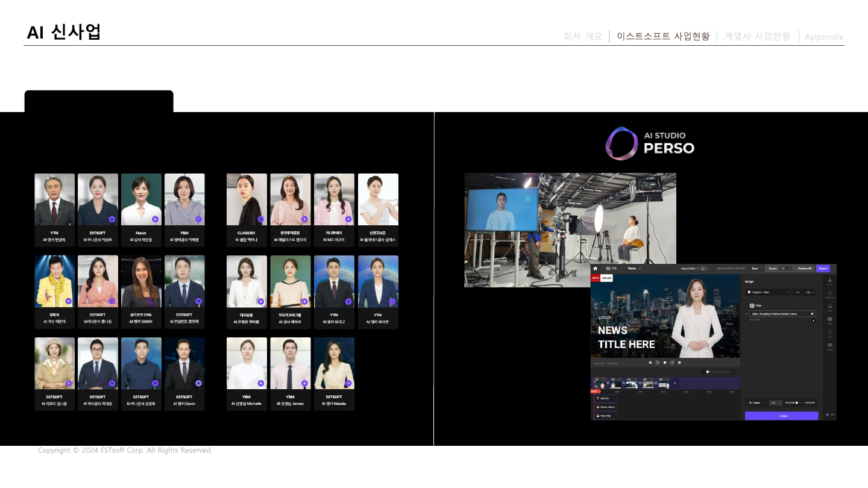
Task: Select the MM.DD text track clip
Action: (606, 398)
